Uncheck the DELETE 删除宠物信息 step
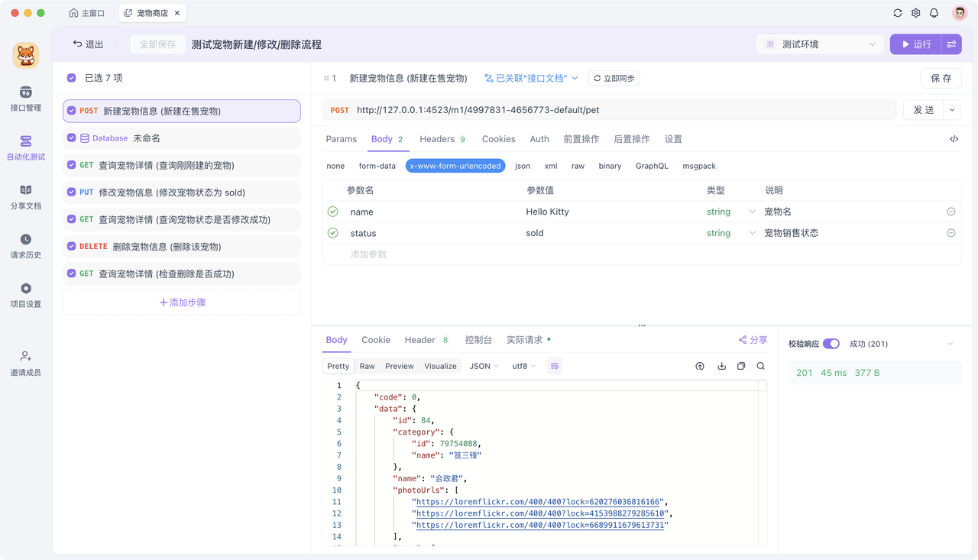This screenshot has height=560, width=978. (72, 247)
